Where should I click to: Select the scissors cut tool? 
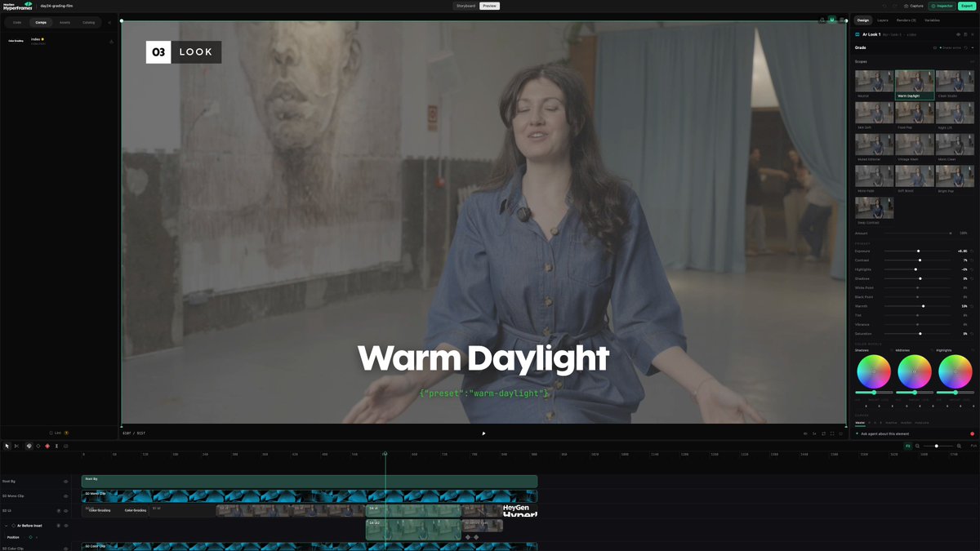[16, 446]
